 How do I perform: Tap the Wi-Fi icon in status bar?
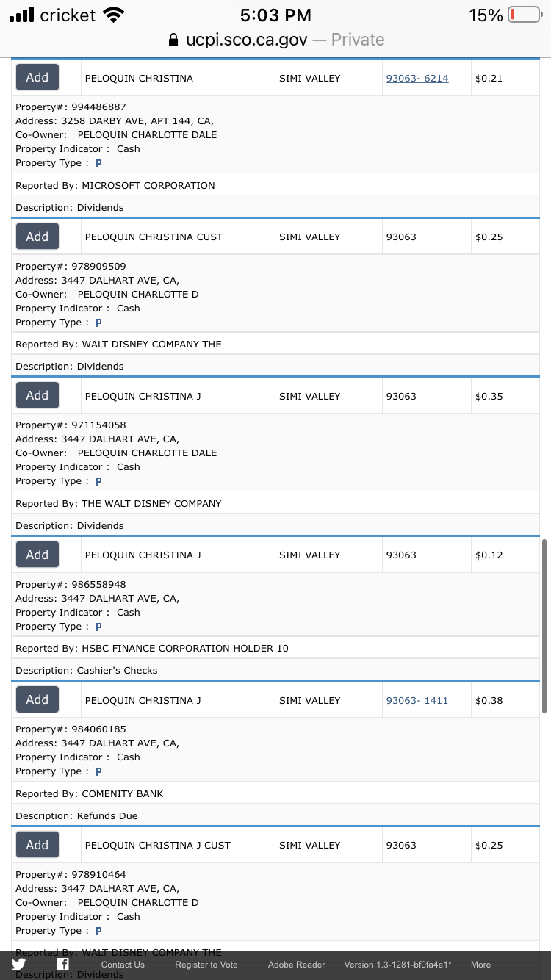(114, 15)
